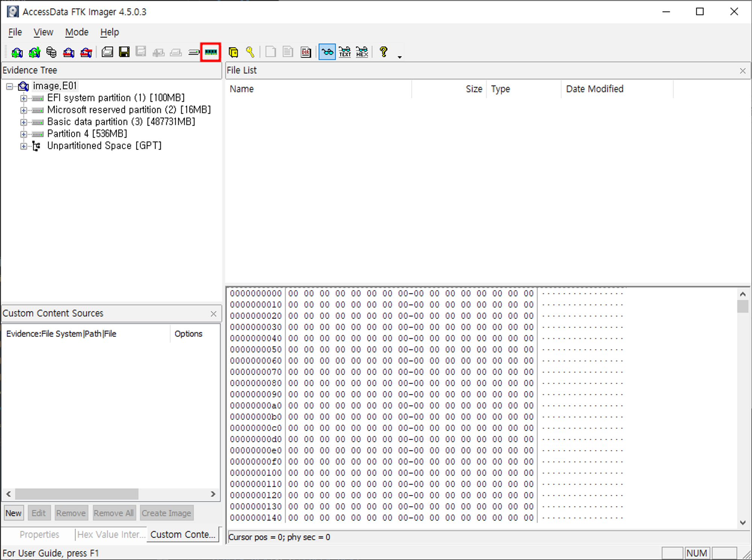Image resolution: width=752 pixels, height=560 pixels.
Task: Click the Remove All Evidence Items icon
Action: [x=86, y=52]
